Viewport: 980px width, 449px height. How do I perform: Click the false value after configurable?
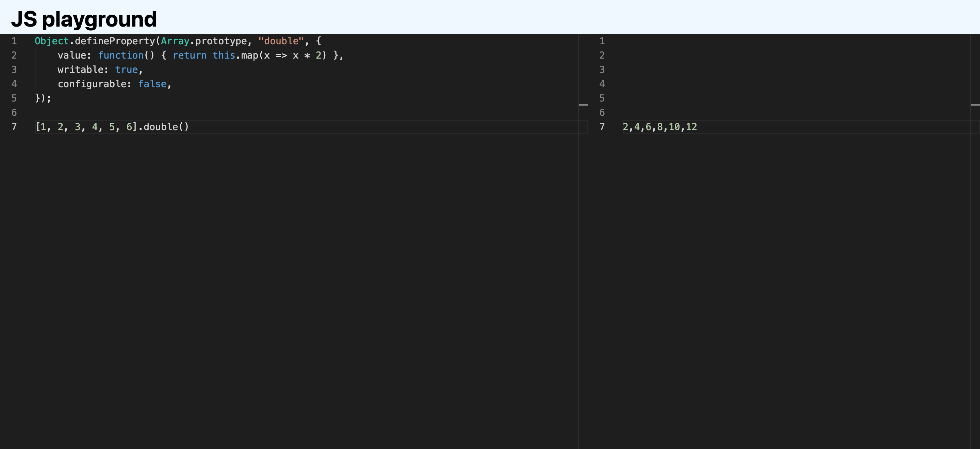click(x=152, y=84)
